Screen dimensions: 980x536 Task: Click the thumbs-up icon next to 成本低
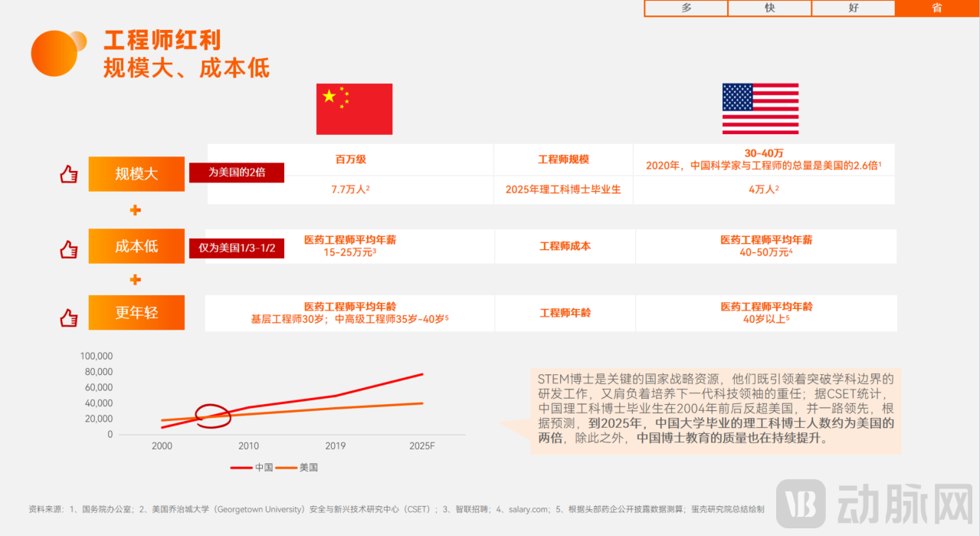[68, 248]
